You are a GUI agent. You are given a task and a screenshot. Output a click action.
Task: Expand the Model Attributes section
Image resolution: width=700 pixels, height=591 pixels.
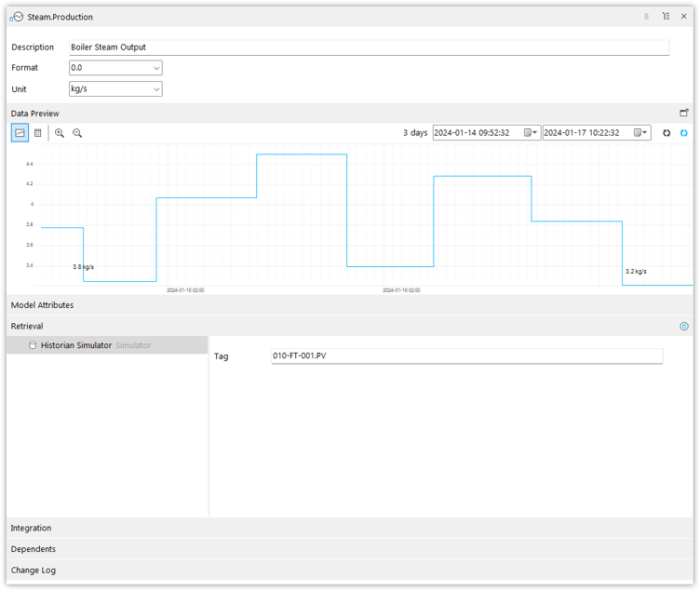pyautogui.click(x=350, y=305)
